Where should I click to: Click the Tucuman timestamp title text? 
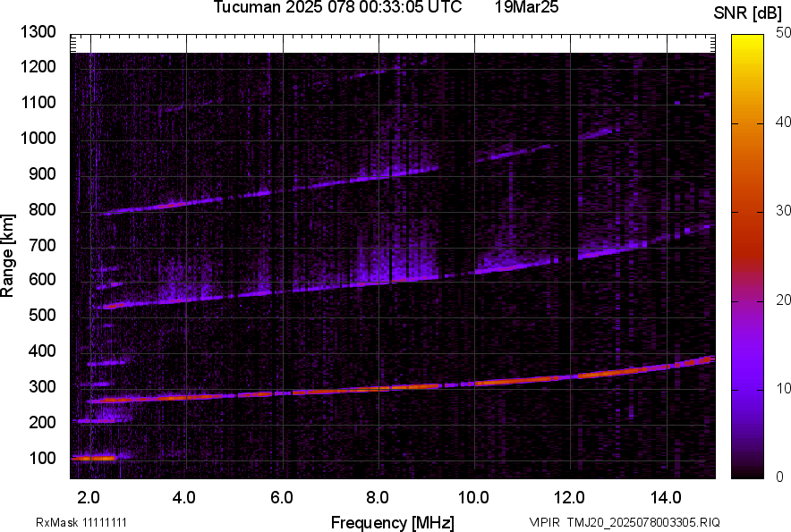(x=337, y=8)
